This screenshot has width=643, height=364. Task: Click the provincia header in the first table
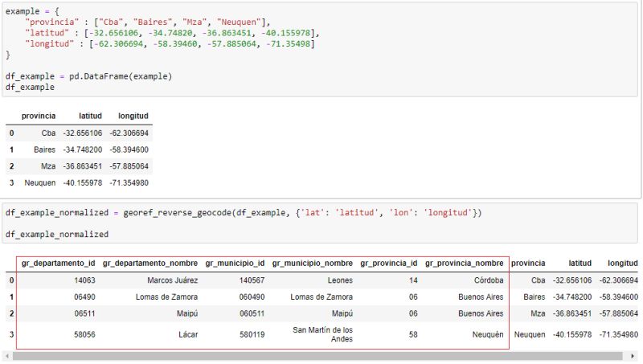(x=39, y=116)
